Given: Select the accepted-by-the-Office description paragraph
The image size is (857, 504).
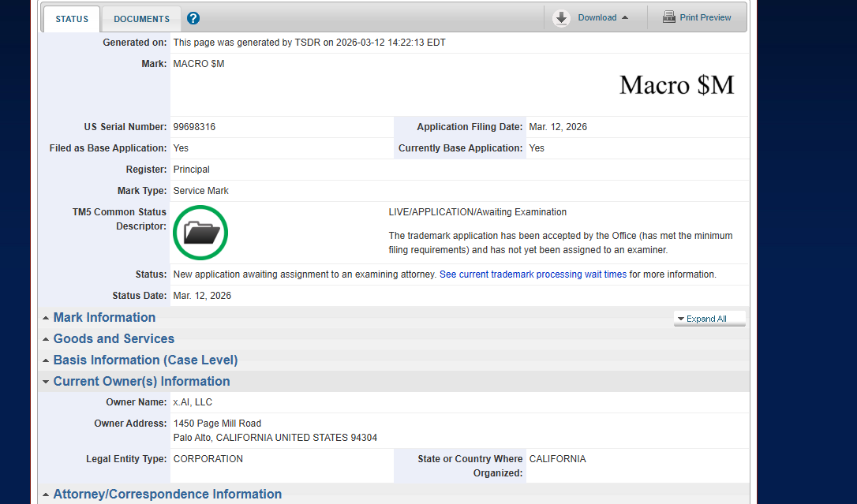Looking at the screenshot, I should pos(561,243).
